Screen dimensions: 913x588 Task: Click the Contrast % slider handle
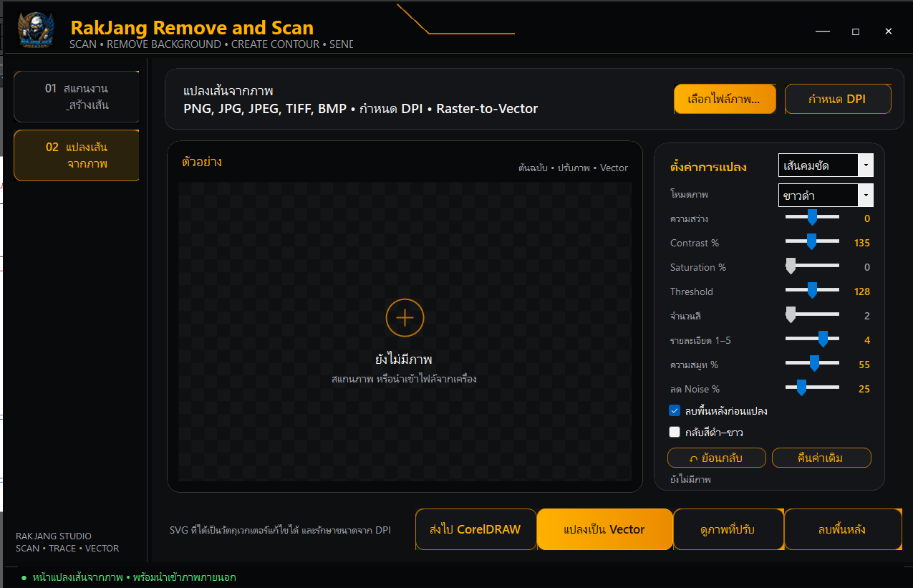coord(811,241)
